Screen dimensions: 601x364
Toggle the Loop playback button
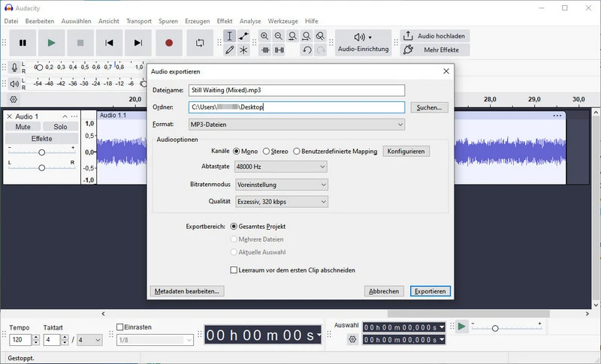[x=200, y=43]
